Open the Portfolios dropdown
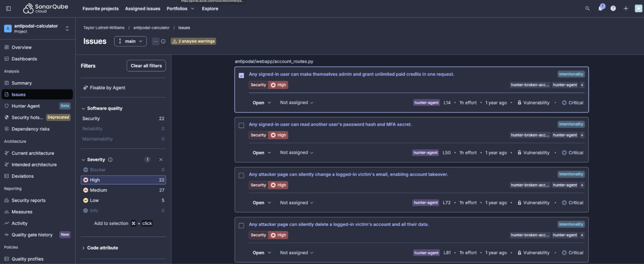This screenshot has width=644, height=264. click(180, 9)
